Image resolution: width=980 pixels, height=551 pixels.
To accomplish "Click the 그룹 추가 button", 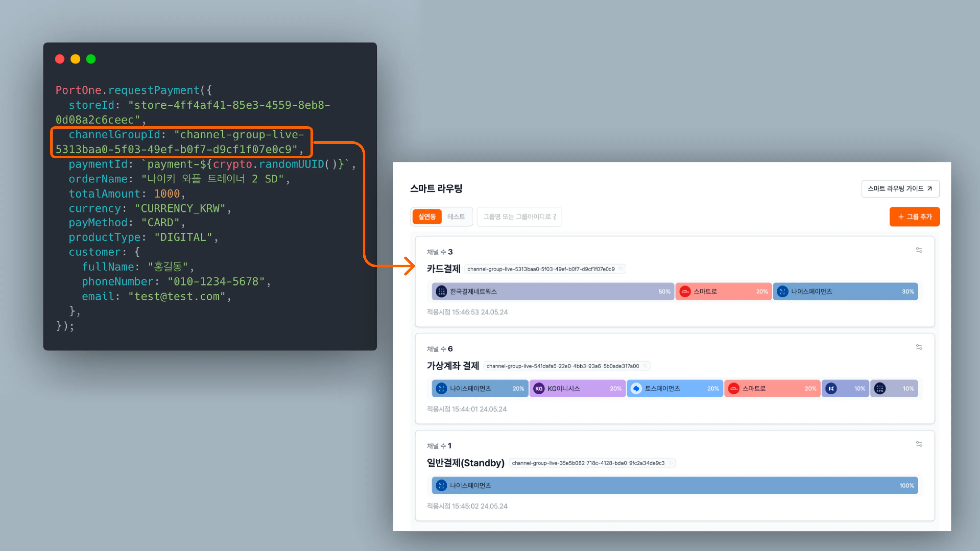I will tap(914, 217).
